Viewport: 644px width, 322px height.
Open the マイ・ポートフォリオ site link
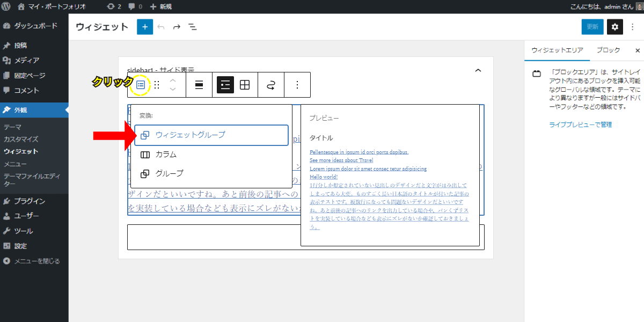point(52,7)
